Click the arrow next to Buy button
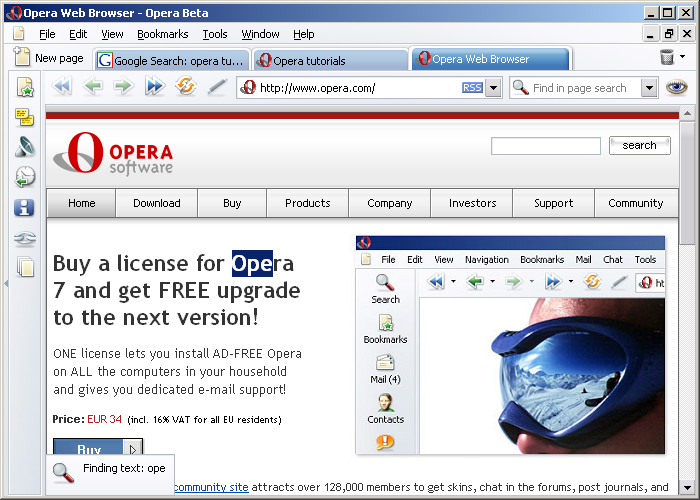The height and width of the screenshot is (500, 700). (x=134, y=449)
